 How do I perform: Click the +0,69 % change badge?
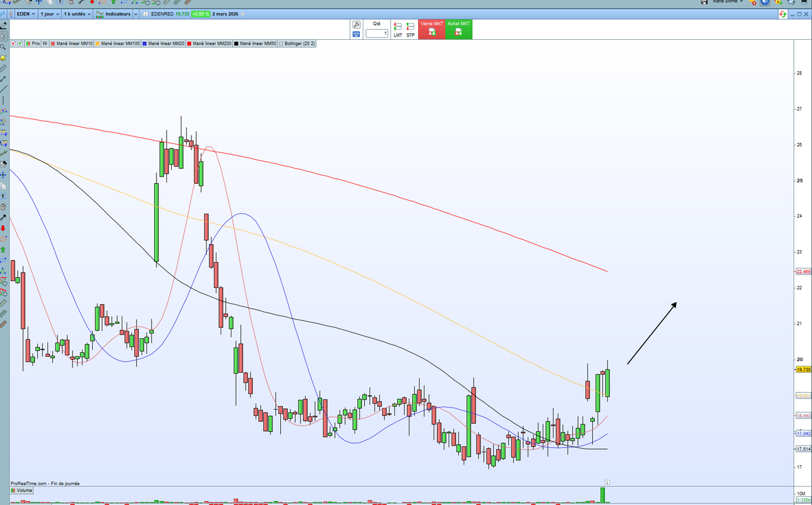pos(200,14)
